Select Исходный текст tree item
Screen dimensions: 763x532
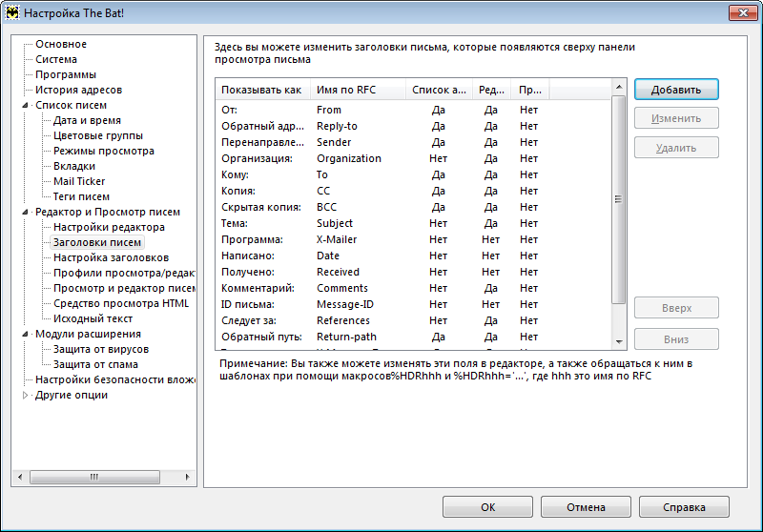93,319
